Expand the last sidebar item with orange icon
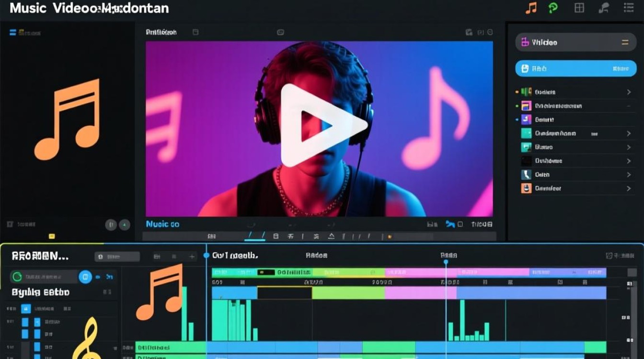The width and height of the screenshot is (644, 359). click(x=575, y=189)
